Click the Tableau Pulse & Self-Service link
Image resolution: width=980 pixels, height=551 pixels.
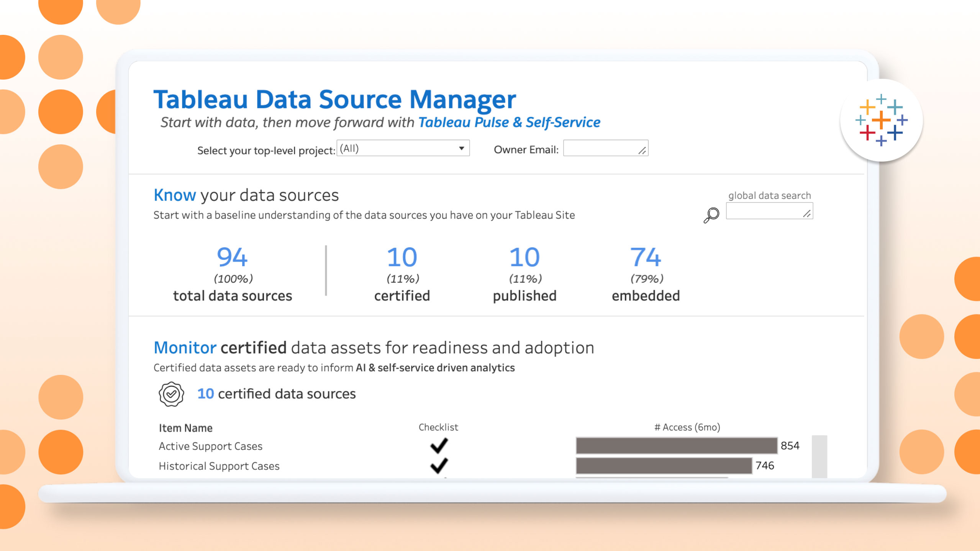coord(509,123)
